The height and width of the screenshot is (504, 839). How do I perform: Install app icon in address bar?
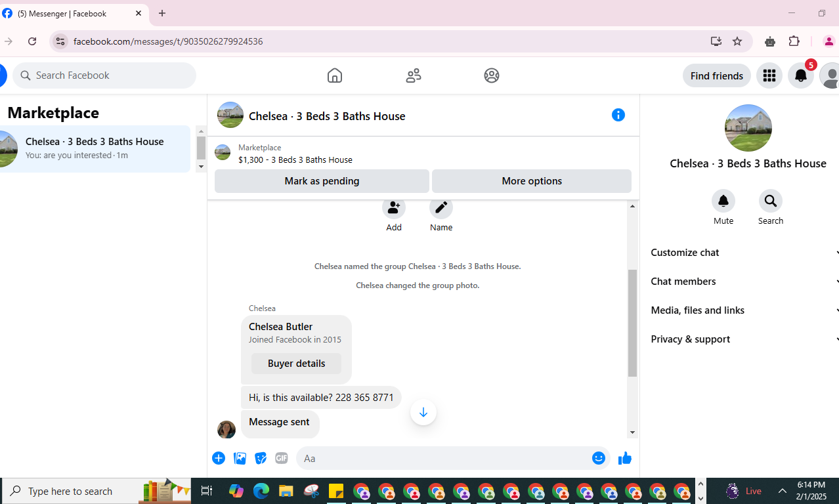[x=716, y=41]
